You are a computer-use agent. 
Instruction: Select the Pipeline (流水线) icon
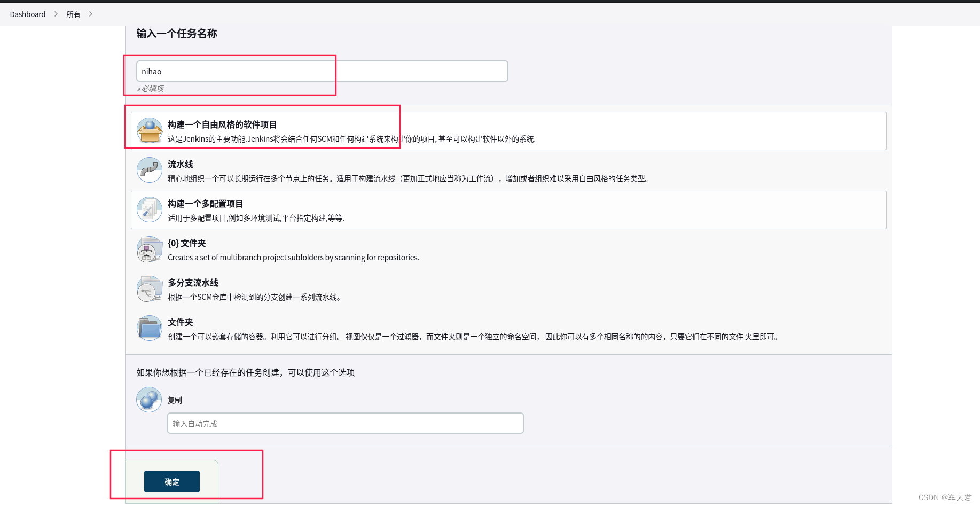[150, 170]
